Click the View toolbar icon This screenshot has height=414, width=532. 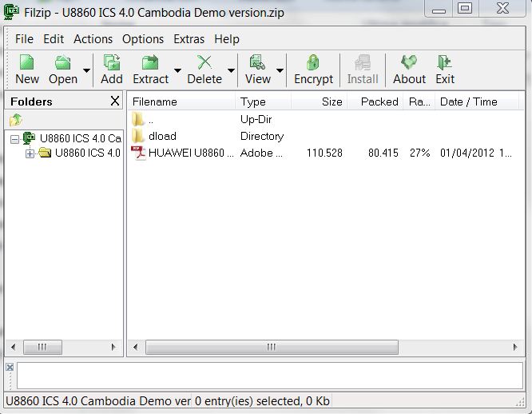tap(257, 63)
